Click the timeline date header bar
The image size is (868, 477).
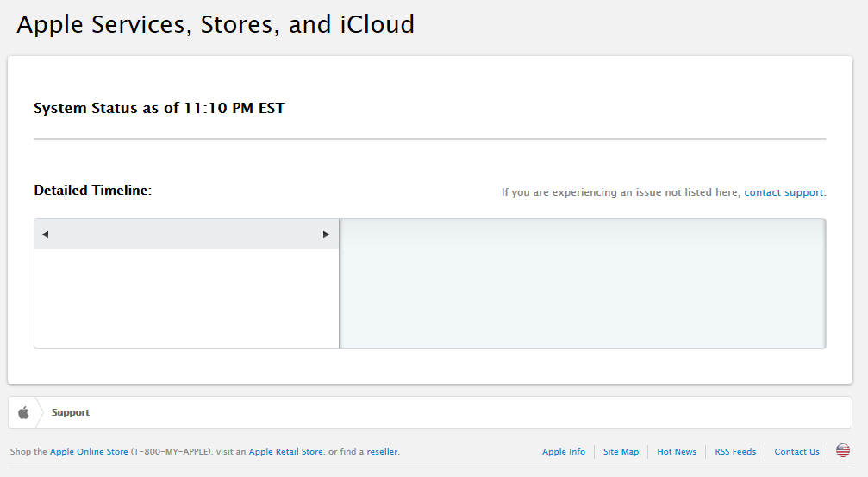(185, 235)
